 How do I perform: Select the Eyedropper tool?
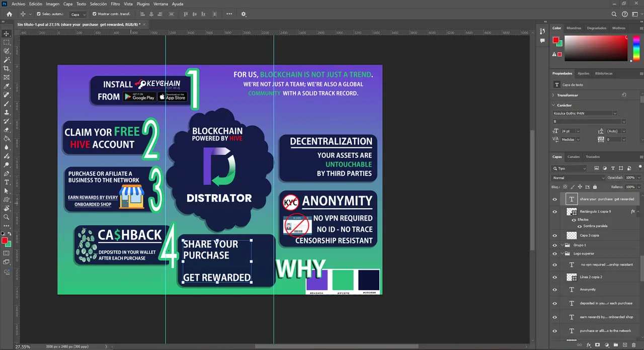tap(7, 86)
